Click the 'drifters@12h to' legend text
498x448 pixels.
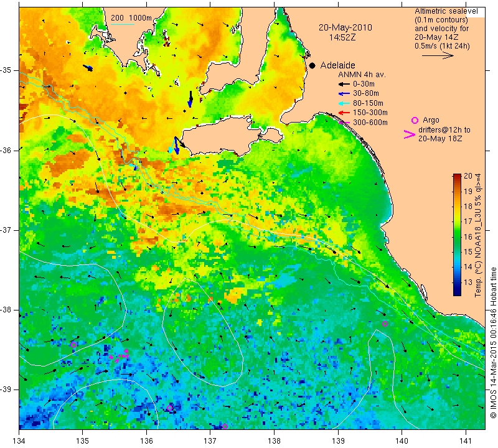(x=444, y=130)
